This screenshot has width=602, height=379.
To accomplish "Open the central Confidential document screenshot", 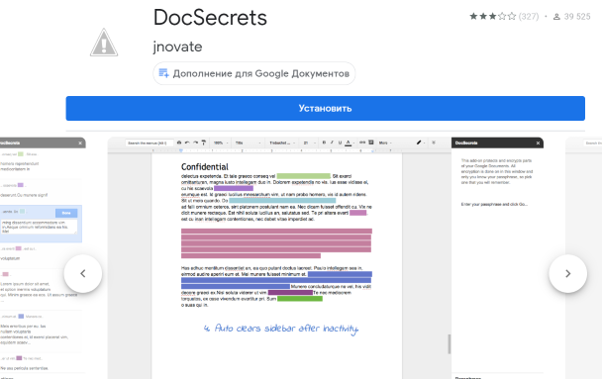I will tap(326, 258).
